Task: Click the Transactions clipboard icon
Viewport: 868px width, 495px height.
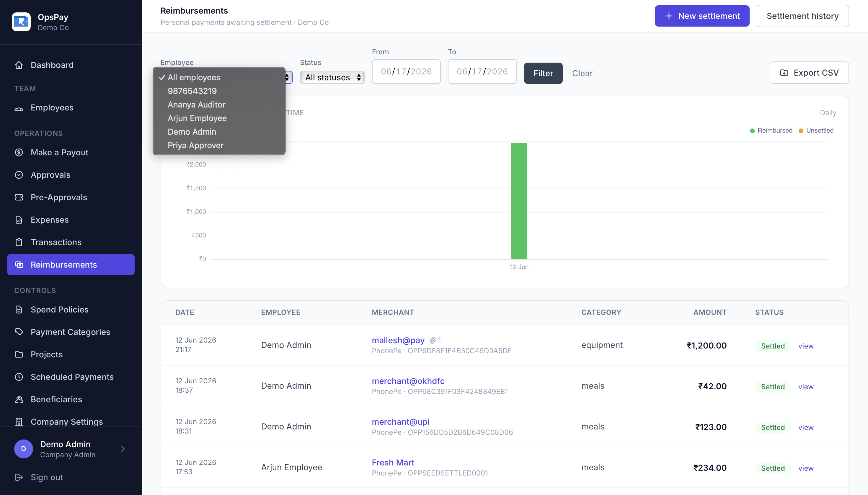Action: (x=19, y=242)
